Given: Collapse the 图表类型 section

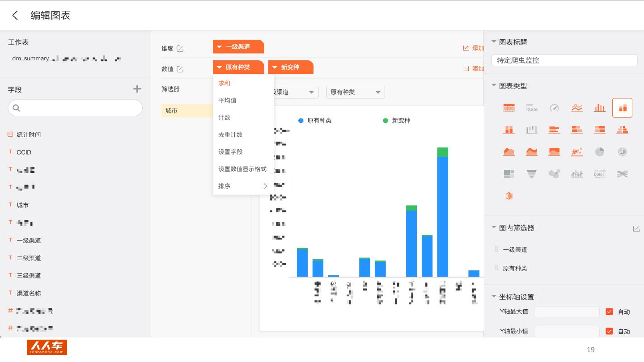Looking at the screenshot, I should 494,85.
